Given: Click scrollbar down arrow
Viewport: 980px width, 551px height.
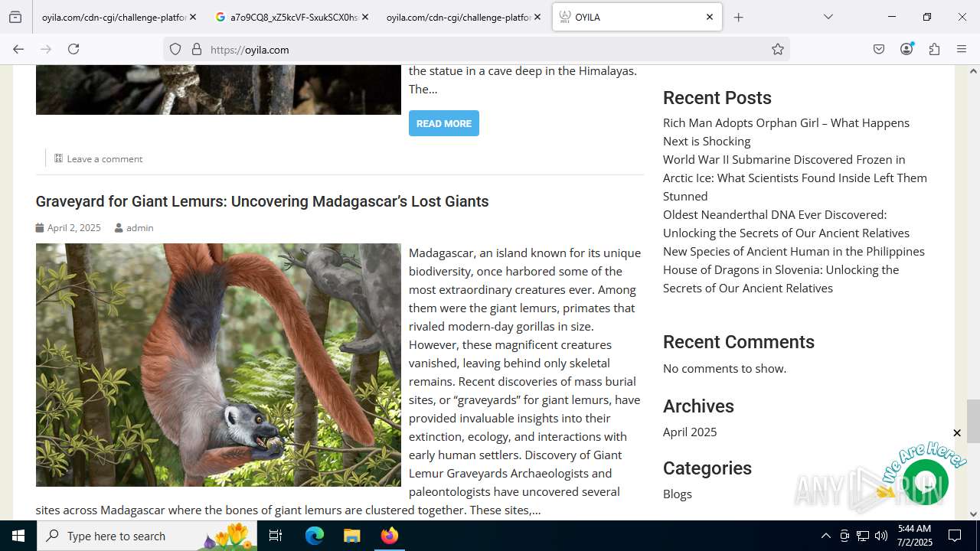Looking at the screenshot, I should tap(973, 514).
